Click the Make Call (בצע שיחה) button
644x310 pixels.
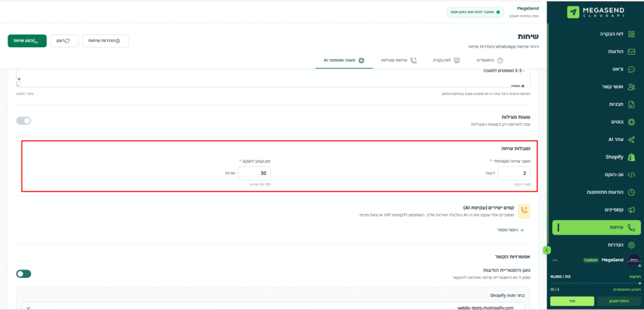click(27, 41)
